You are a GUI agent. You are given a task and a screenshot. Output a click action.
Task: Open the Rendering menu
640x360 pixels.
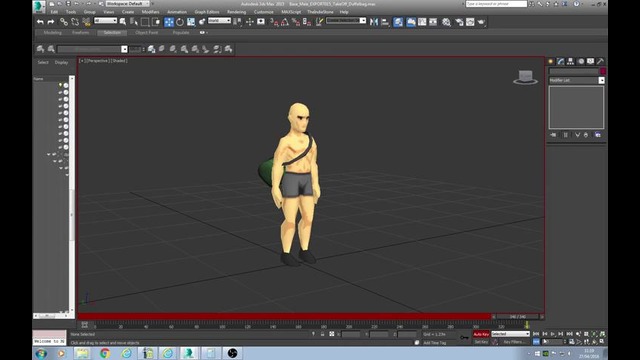(236, 12)
